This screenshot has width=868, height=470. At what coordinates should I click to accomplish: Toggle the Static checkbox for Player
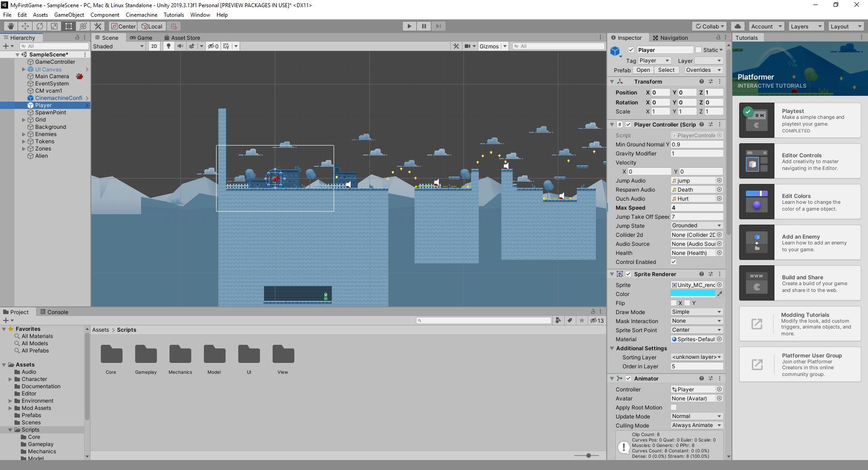tap(698, 50)
